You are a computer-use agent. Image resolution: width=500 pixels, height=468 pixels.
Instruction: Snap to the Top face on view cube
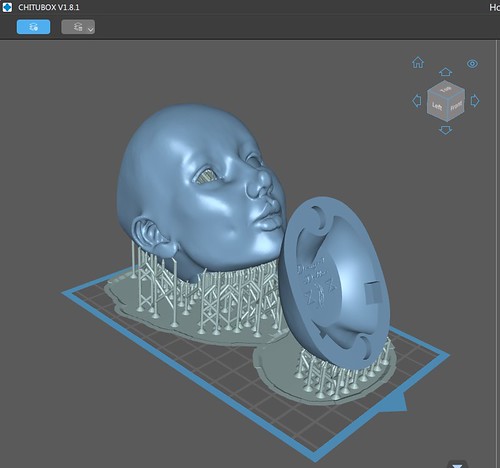[x=446, y=89]
